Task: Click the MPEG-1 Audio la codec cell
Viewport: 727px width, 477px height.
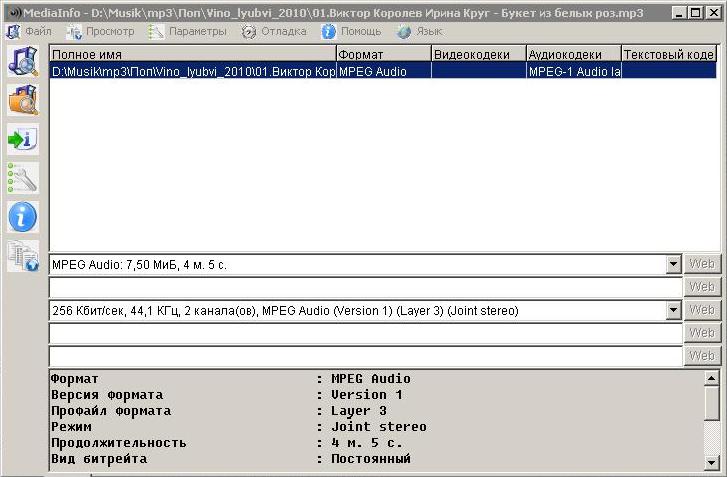Action: (574, 71)
